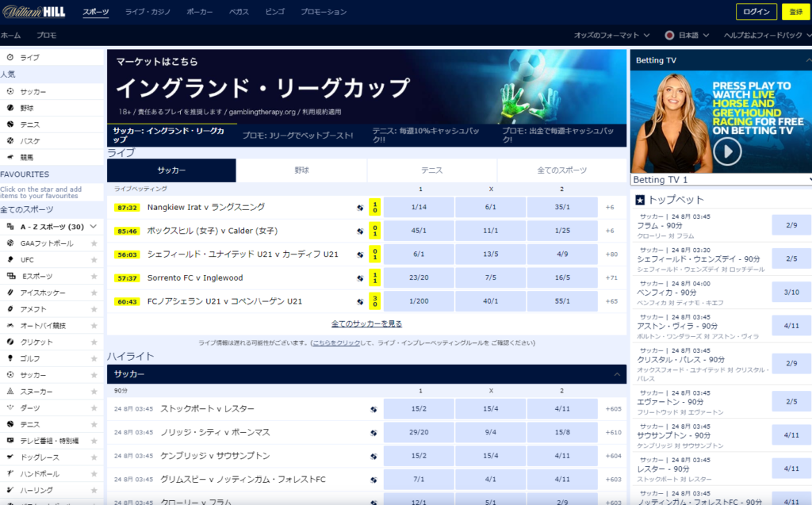Select 4/11 odds for アストン・ヴィラ top bet

coord(791,326)
